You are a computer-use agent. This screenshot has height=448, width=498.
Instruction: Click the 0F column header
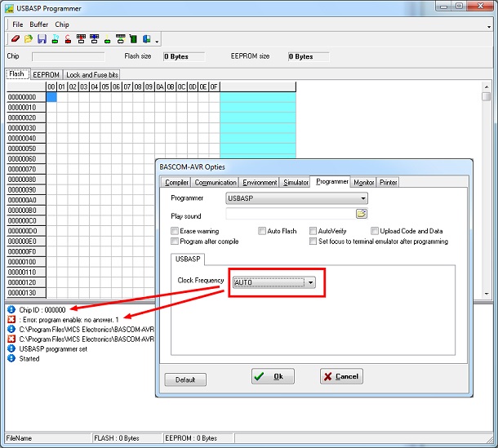(215, 86)
